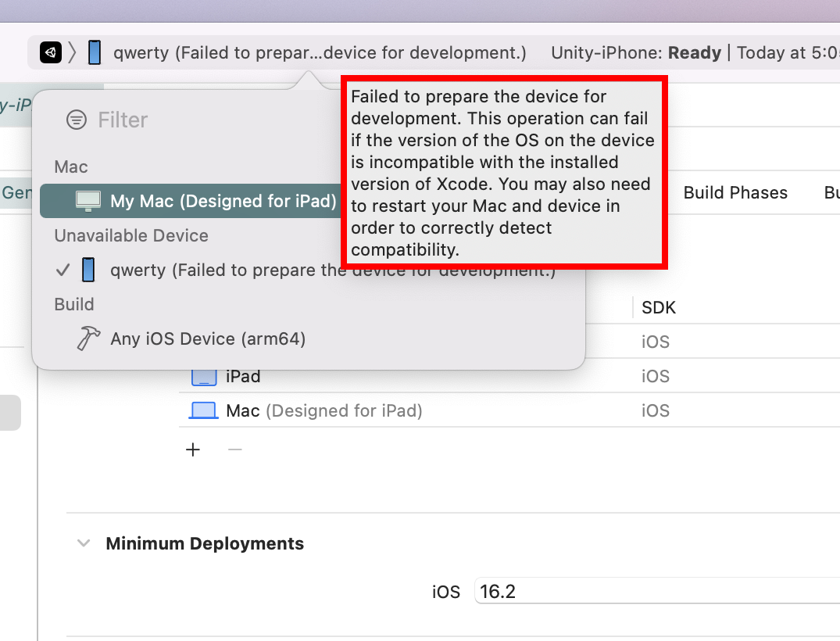Click the checkmark beside qwerty device
Screen dimensions: 840x641
(x=63, y=270)
